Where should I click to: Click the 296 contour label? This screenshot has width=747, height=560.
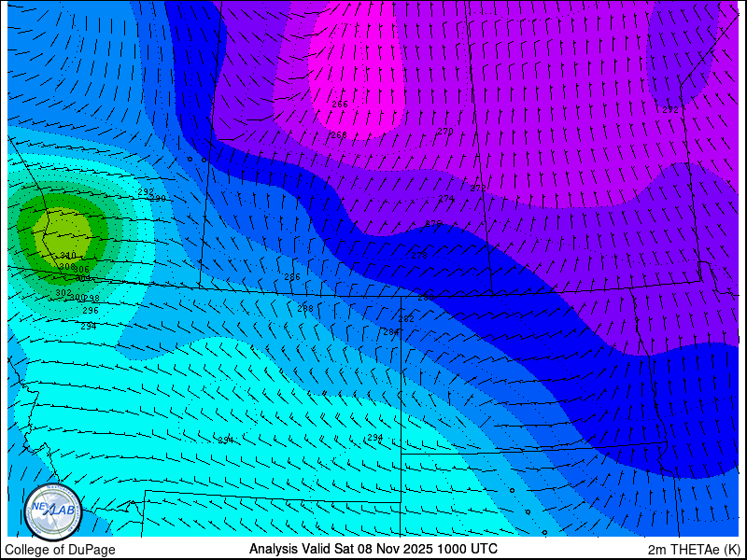tap(91, 311)
